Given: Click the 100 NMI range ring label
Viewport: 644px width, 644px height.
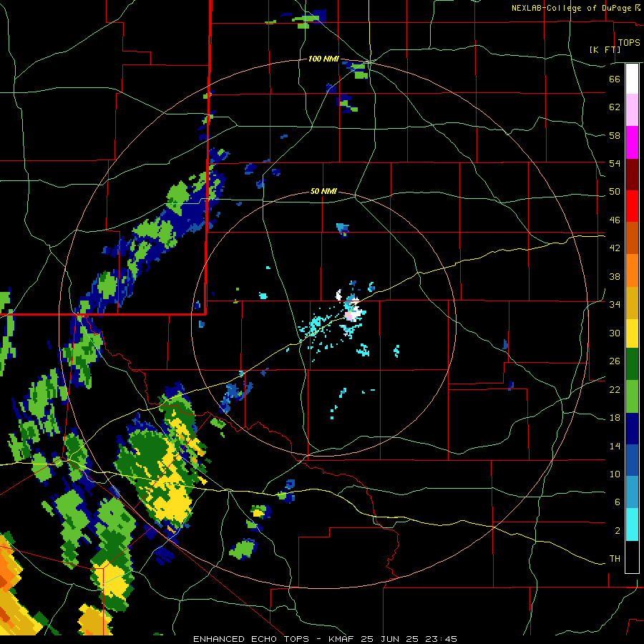Looking at the screenshot, I should [323, 59].
